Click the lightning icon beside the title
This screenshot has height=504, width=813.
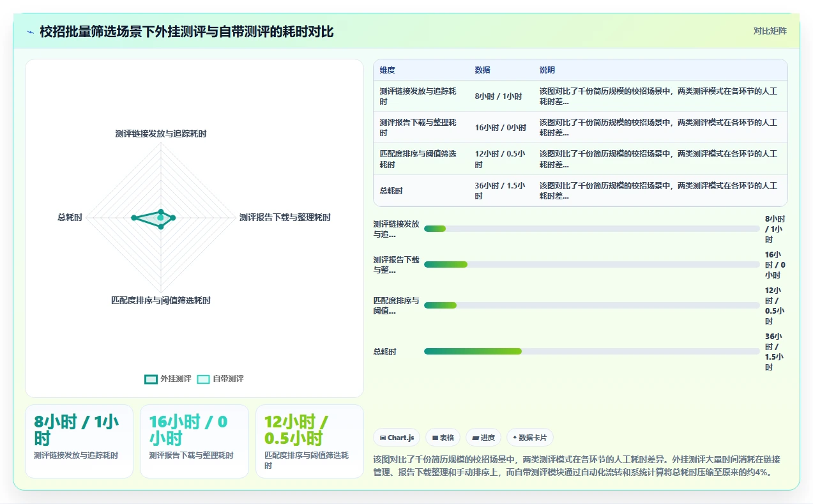pyautogui.click(x=31, y=31)
